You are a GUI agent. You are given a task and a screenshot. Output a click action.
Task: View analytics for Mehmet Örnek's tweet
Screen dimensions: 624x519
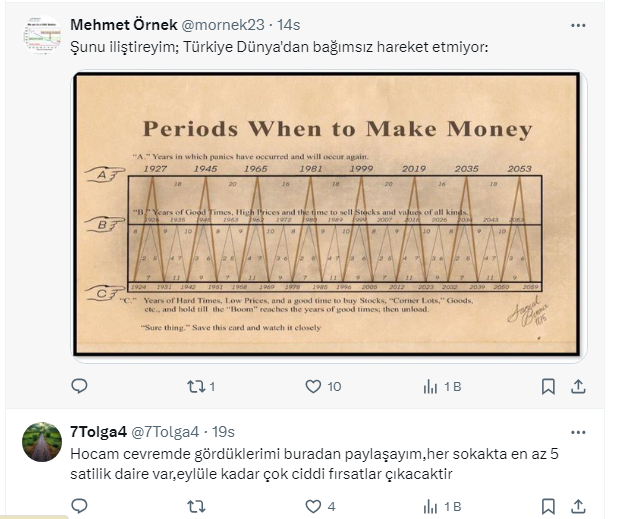pyautogui.click(x=431, y=386)
